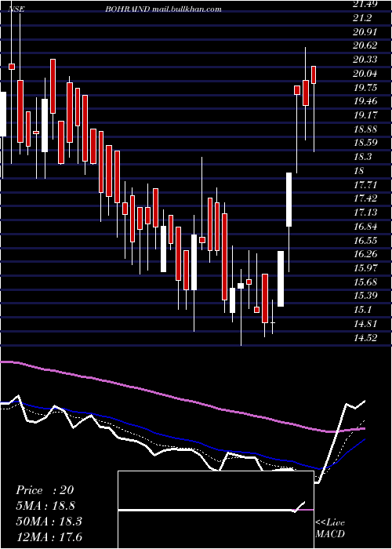Click the 20.91 price axis label
This screenshot has width=392, height=549.
click(x=365, y=32)
